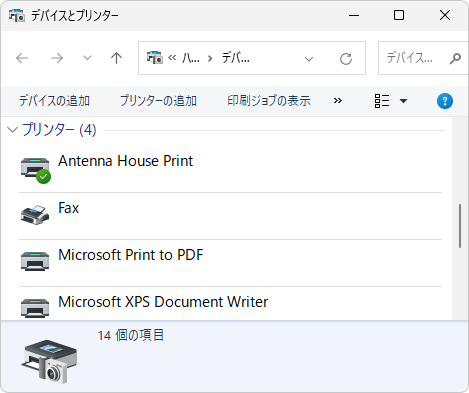Viewport: 469px width, 393px height.
Task: Select Antenna House Print name
Action: point(126,161)
